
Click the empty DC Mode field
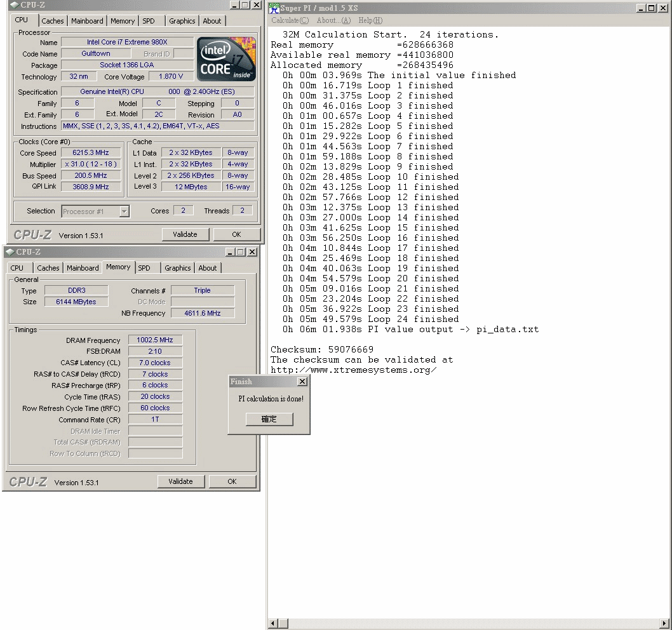tap(202, 302)
